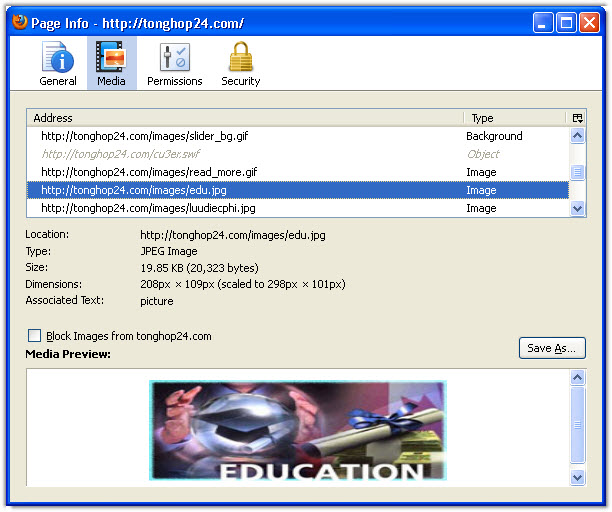Click the preview pane scroll up arrow
The image size is (612, 512).
(577, 377)
